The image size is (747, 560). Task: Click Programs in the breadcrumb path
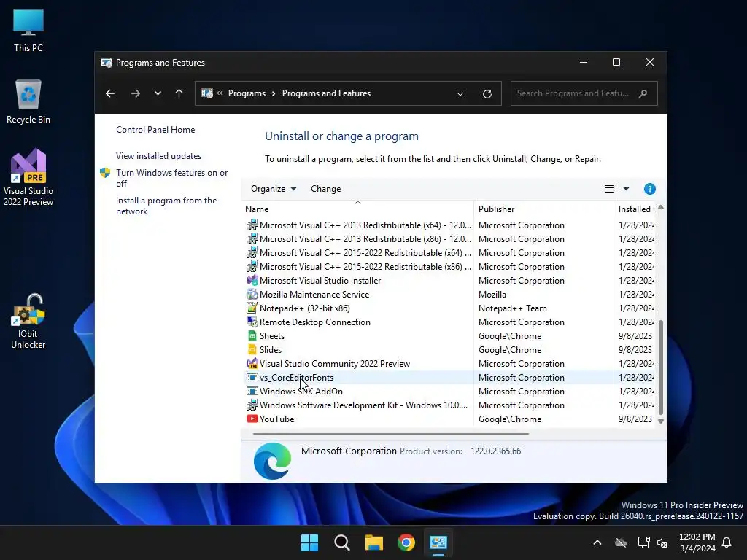(x=247, y=93)
